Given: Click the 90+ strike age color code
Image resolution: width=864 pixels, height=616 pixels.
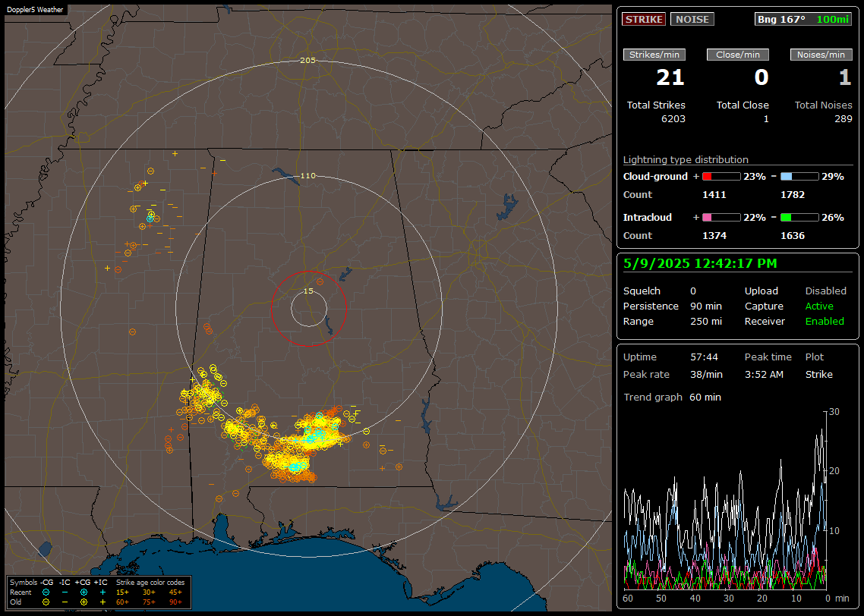Looking at the screenshot, I should [x=175, y=602].
